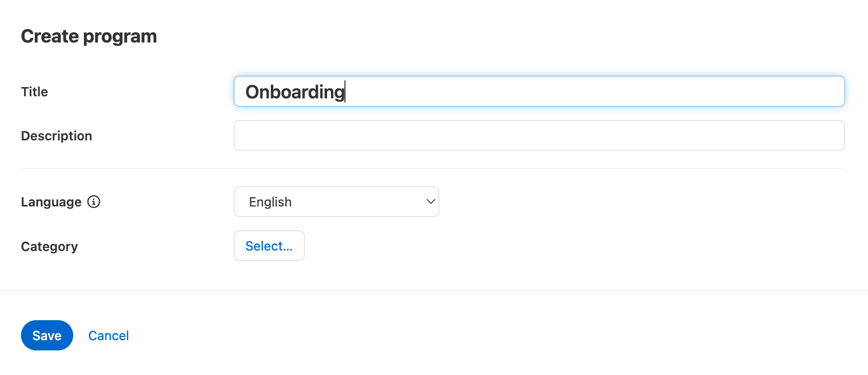Image resolution: width=868 pixels, height=375 pixels.
Task: Click the Select... text for Category
Action: [x=269, y=246]
